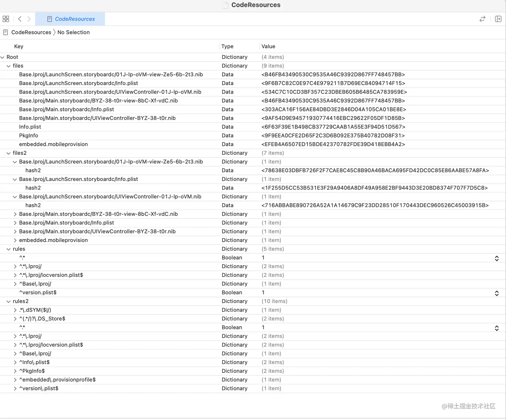This screenshot has width=506, height=420.
Task: Expand the ^embedded\.provisionprofile$ rule
Action: [15, 380]
